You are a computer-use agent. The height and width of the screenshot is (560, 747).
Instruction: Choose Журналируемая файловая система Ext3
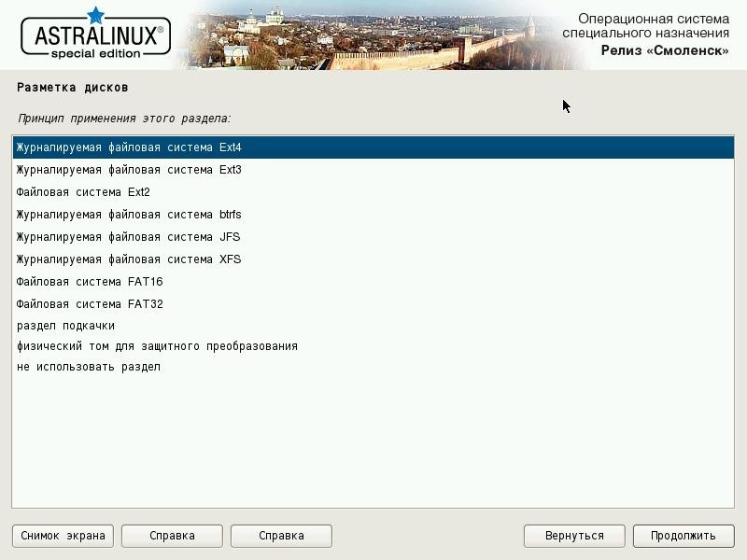point(373,170)
